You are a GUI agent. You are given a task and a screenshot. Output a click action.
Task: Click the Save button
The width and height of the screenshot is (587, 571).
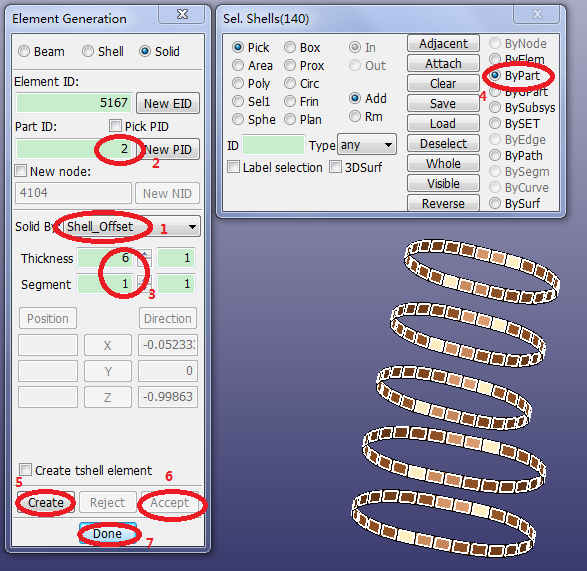pyautogui.click(x=443, y=103)
